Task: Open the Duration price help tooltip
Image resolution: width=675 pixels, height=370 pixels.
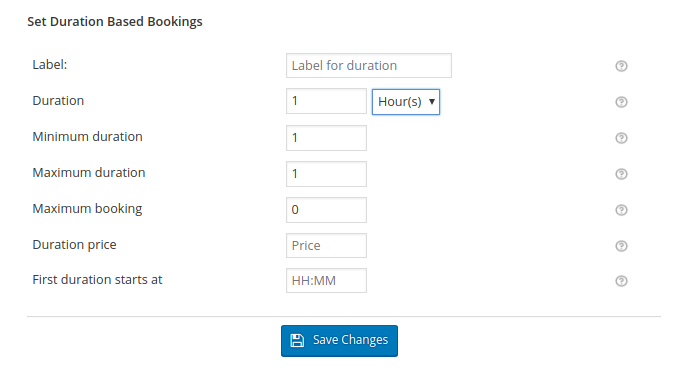Action: [621, 246]
